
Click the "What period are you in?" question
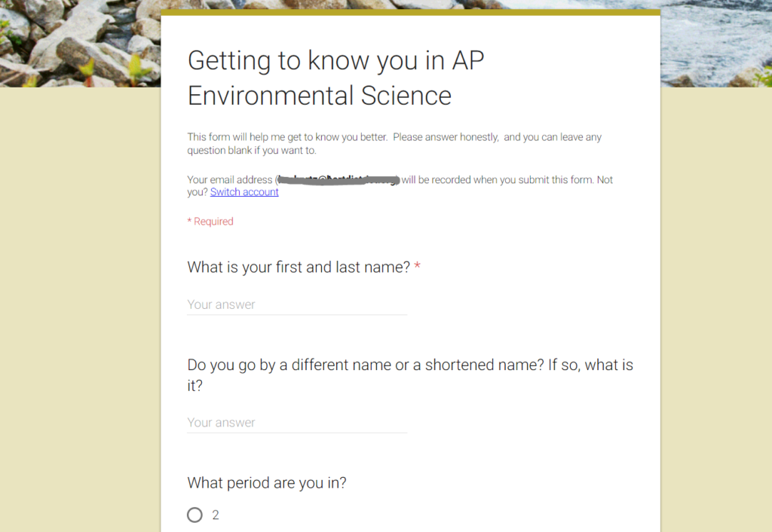[x=266, y=483]
